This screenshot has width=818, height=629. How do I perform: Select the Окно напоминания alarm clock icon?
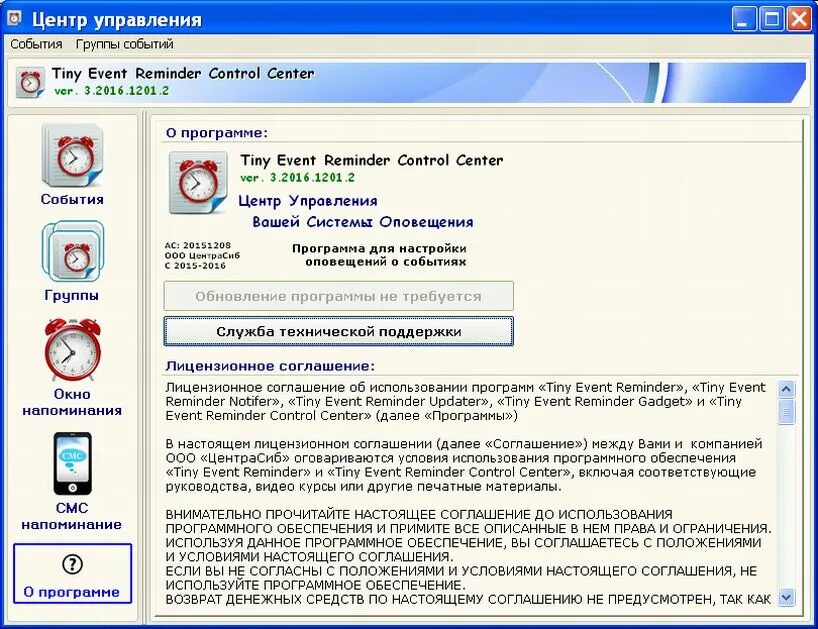tap(73, 349)
